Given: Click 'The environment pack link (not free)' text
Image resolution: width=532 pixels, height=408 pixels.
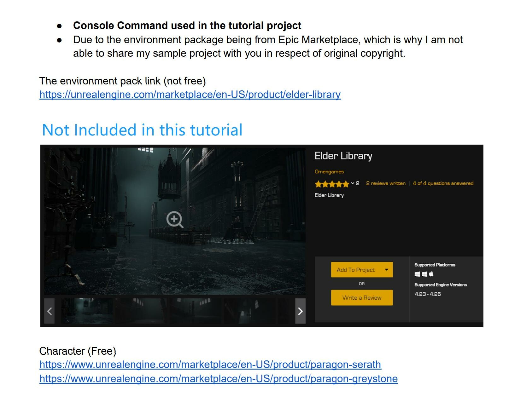Looking at the screenshot, I should 123,81.
